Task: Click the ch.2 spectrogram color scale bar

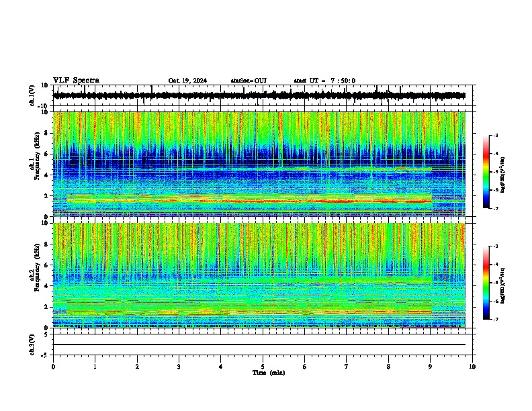Action: [x=486, y=283]
